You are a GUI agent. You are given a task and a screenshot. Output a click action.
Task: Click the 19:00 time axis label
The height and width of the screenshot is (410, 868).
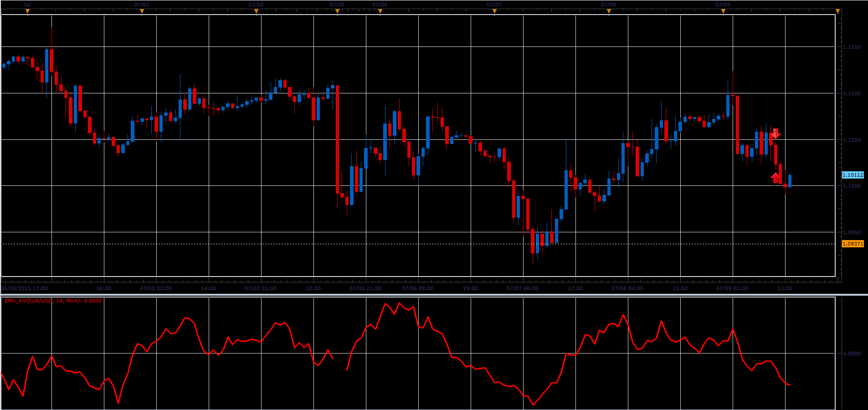[x=470, y=288]
